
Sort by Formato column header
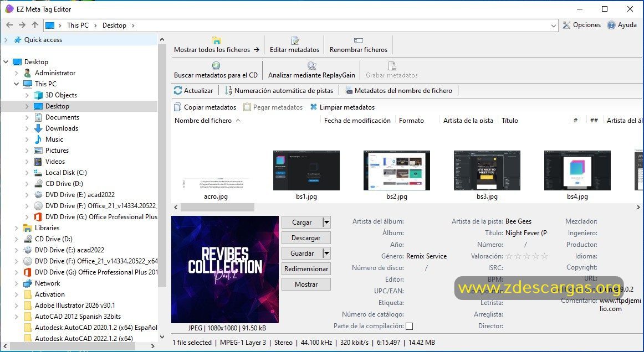point(411,121)
